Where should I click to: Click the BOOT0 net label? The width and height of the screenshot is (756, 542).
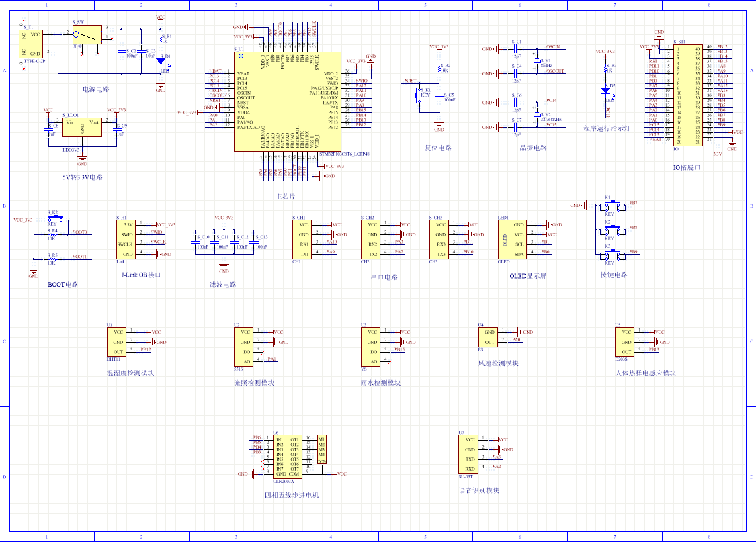79,232
